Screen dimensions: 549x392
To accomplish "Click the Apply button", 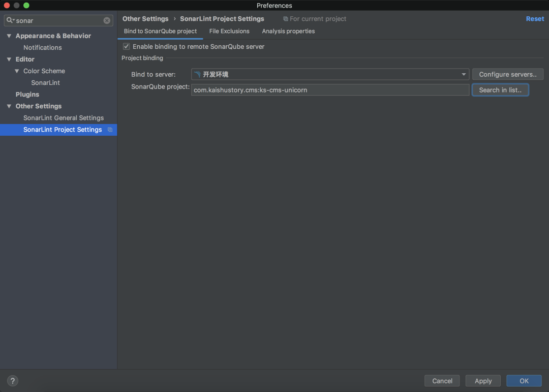I will coord(483,381).
